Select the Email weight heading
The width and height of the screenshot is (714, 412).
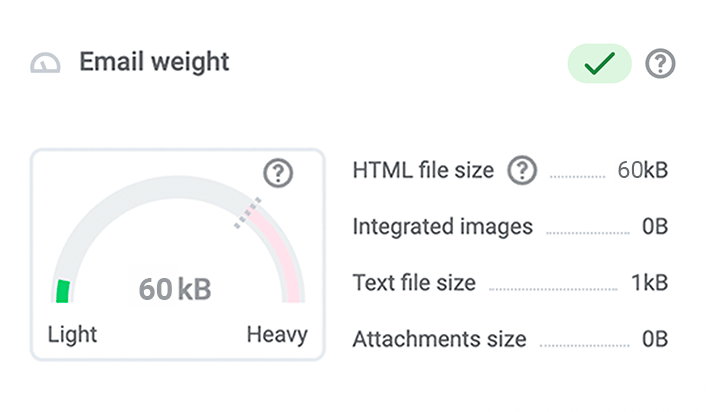coord(154,62)
